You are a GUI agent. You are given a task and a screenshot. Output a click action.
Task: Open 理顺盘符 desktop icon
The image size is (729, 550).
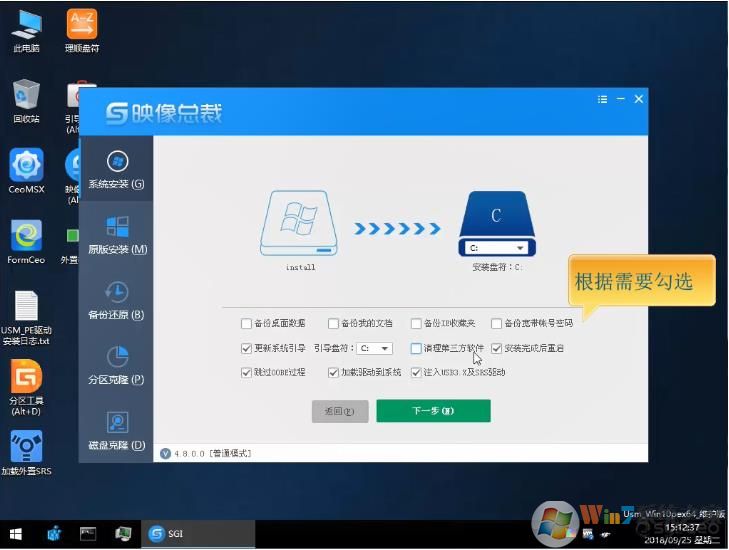82,31
